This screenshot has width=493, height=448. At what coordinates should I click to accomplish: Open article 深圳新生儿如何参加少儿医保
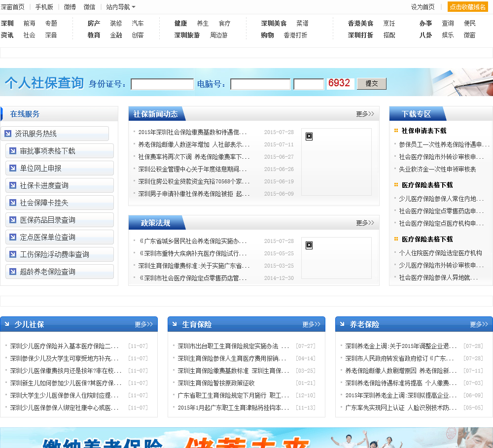[x=66, y=383]
